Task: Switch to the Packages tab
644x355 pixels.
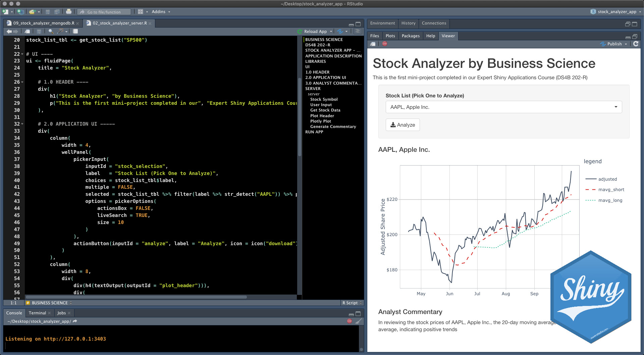Action: click(x=411, y=36)
